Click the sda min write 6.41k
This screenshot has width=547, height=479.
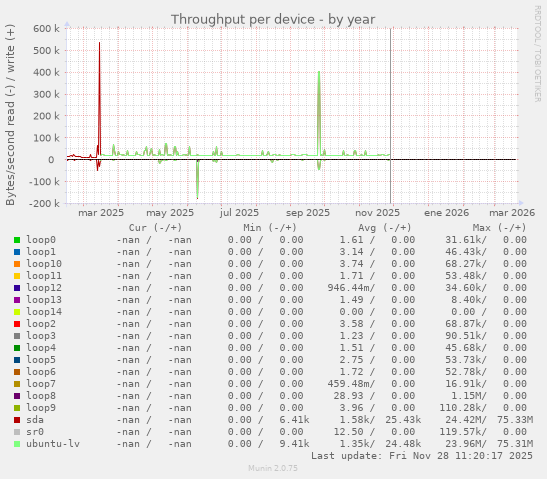[294, 420]
